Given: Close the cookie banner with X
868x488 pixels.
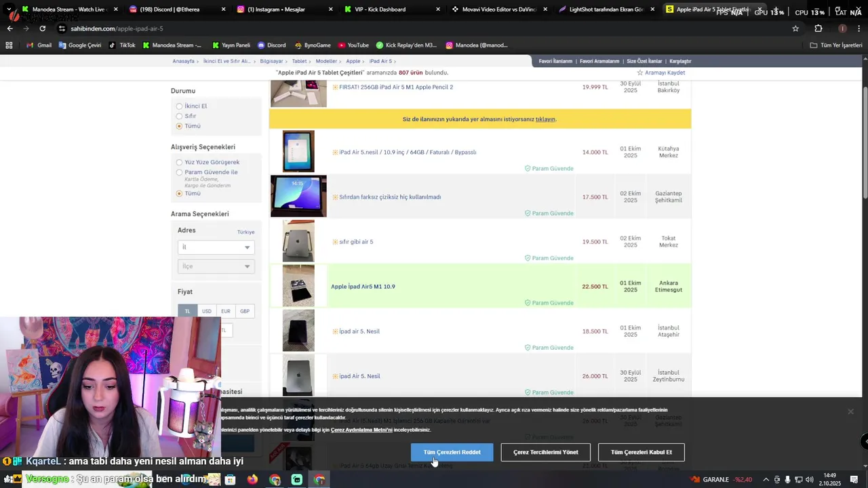Looking at the screenshot, I should [x=850, y=411].
